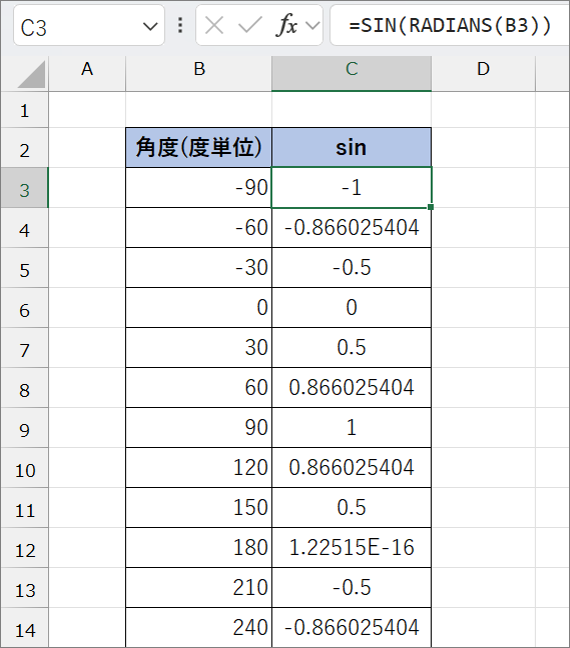Select the cell containing 30 in row 7
This screenshot has width=570, height=648.
click(x=199, y=348)
